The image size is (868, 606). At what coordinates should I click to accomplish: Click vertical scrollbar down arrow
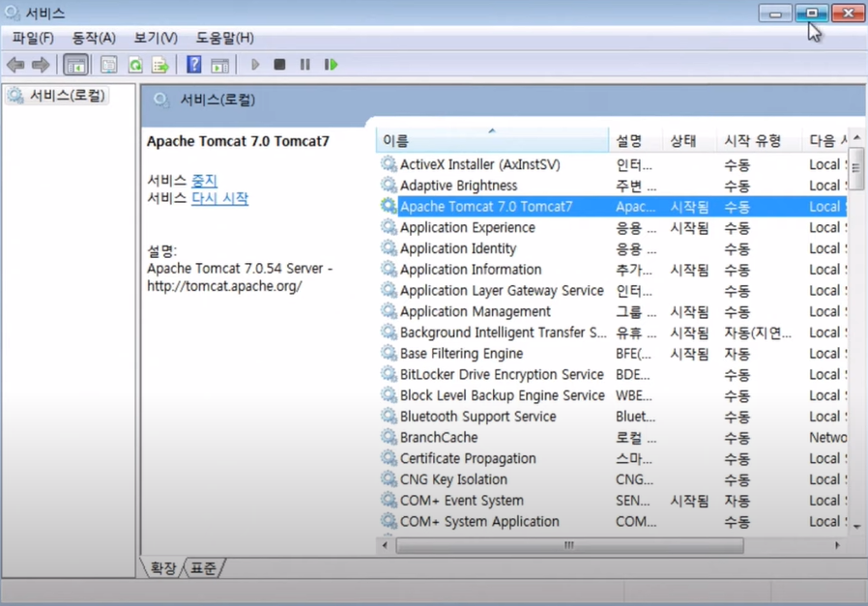[x=857, y=527]
